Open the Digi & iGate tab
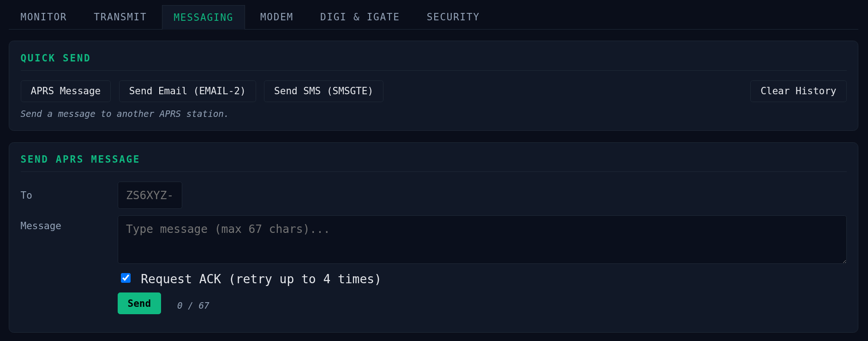868x341 pixels. tap(359, 17)
